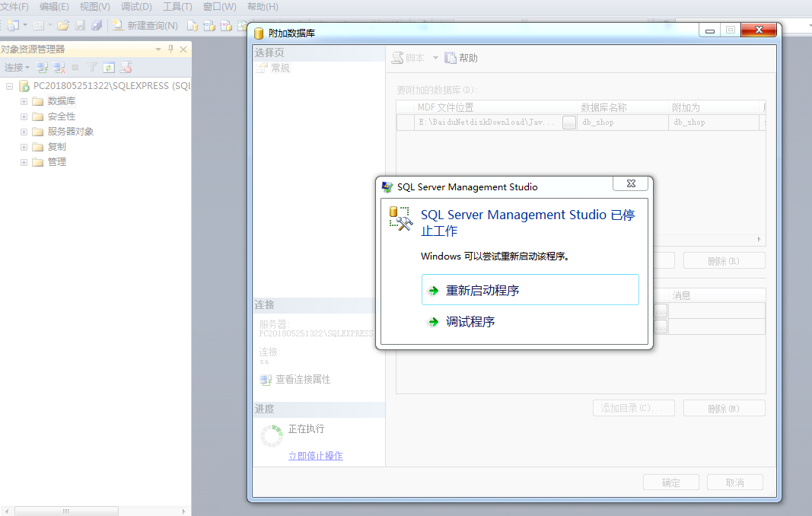This screenshot has width=812, height=516.
Task: Select the 常规 page in attach dialog
Action: point(280,68)
